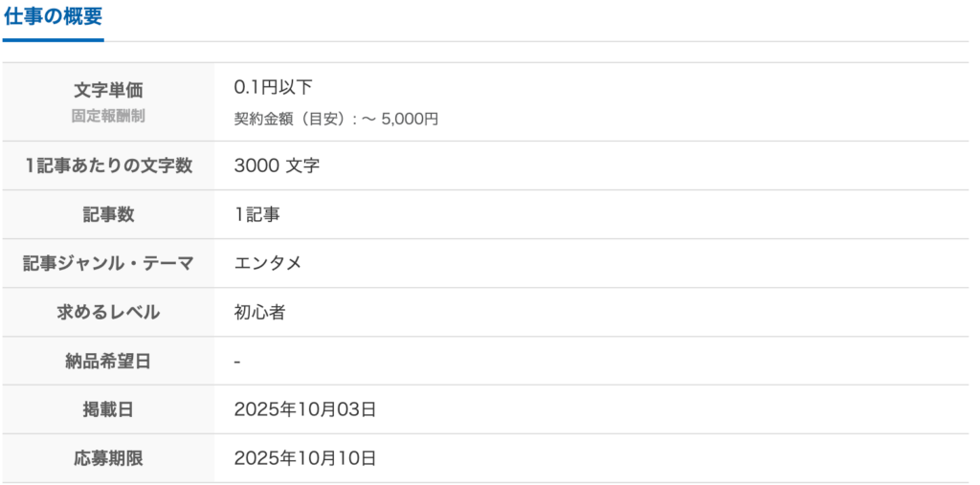
Task: Click the 応募期限 row label
Action: pyautogui.click(x=108, y=458)
